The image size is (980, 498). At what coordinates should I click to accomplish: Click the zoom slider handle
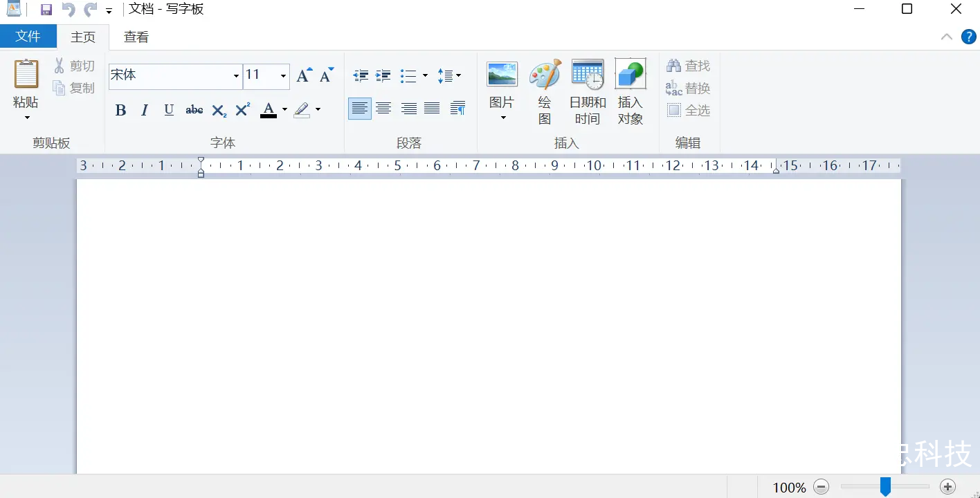click(x=885, y=487)
